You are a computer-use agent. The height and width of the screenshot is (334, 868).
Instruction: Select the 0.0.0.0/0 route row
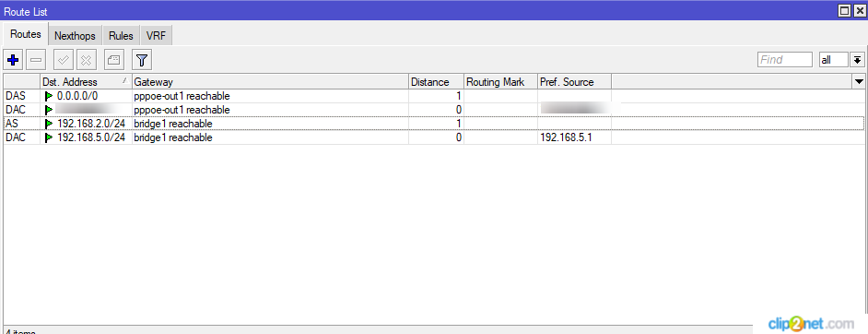coord(433,96)
